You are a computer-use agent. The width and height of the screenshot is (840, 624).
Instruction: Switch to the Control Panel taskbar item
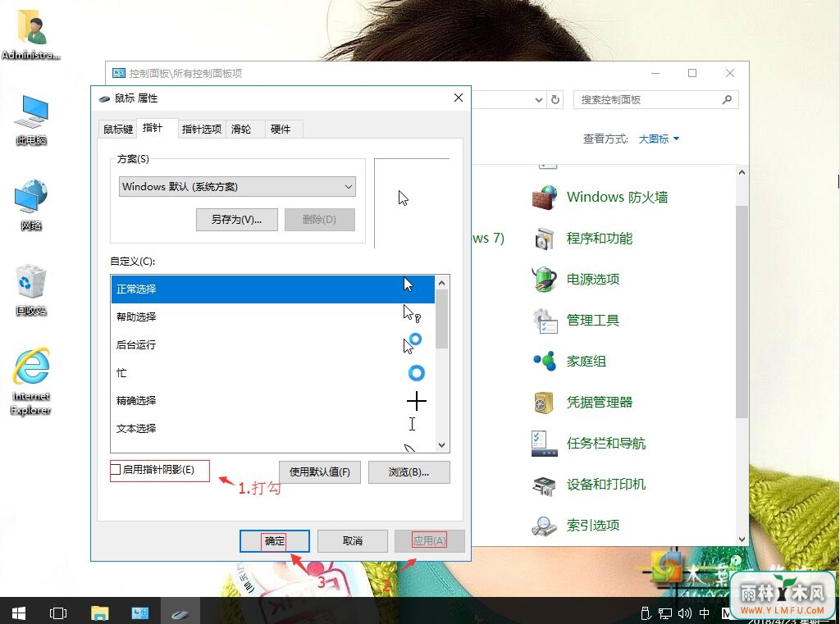click(139, 613)
